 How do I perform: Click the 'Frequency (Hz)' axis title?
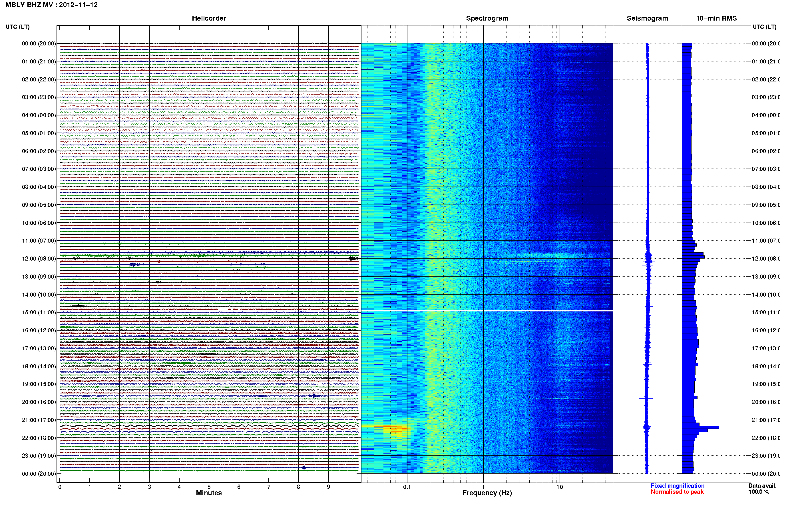click(487, 493)
